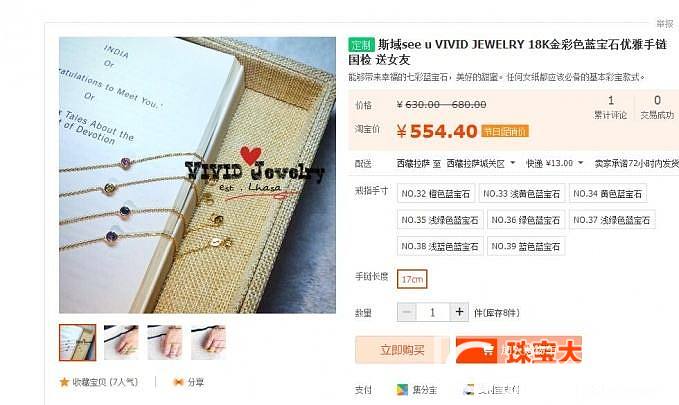Screen dimensions: 679x405
Task: Choose option NO.39 蓝色蓝宝石
Action: click(526, 246)
